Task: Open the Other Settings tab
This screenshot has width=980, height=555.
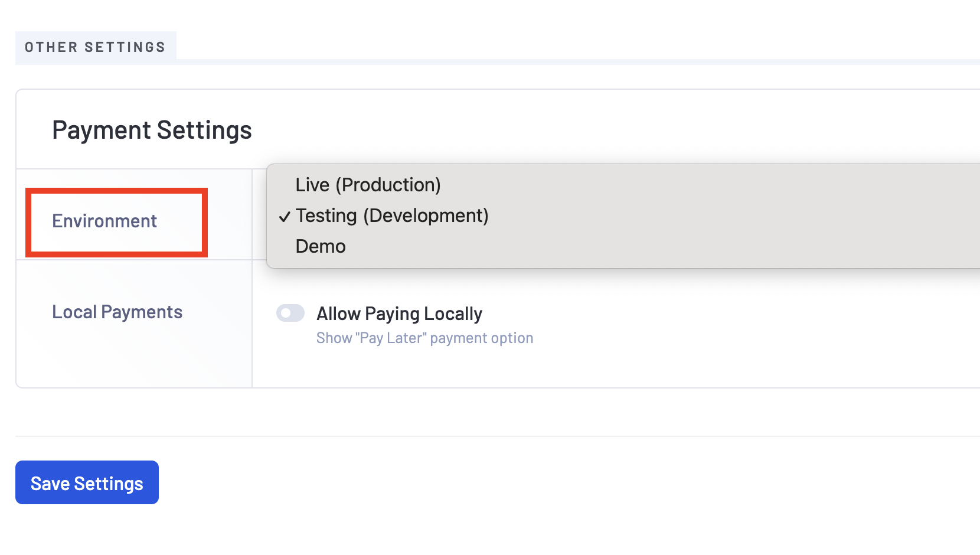Action: [x=96, y=47]
